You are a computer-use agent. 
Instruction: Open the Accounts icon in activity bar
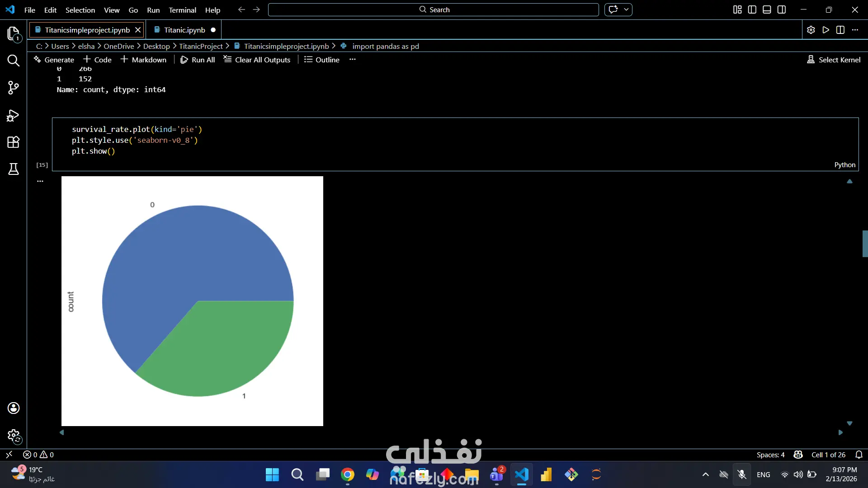point(13,408)
